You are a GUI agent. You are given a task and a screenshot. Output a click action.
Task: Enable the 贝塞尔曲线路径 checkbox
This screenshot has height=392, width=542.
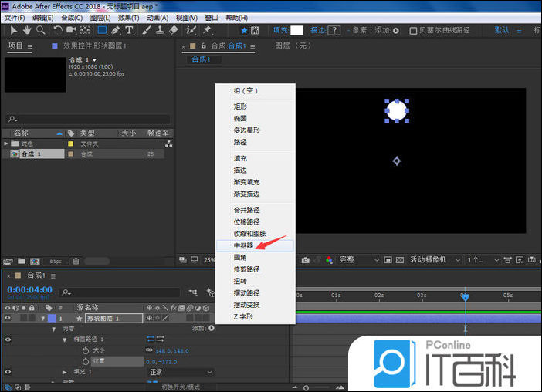click(414, 31)
